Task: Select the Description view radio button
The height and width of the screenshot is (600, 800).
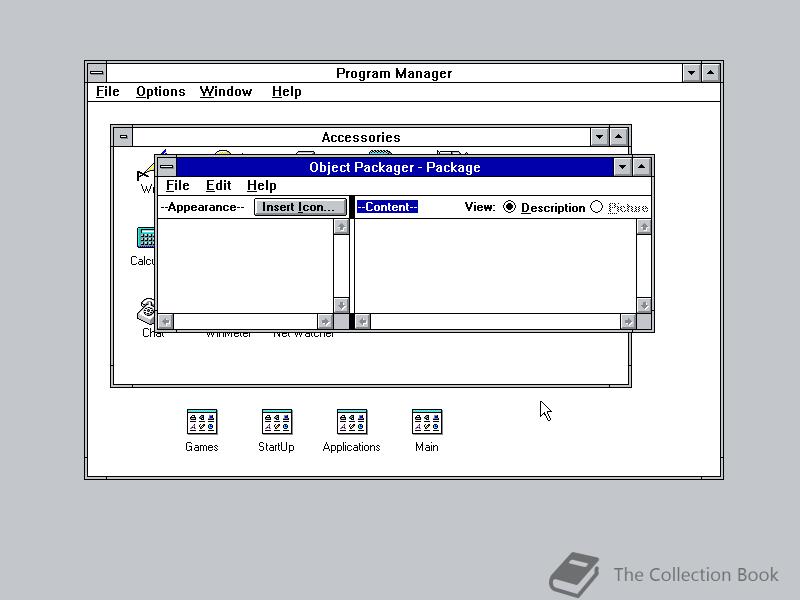Action: (x=510, y=207)
